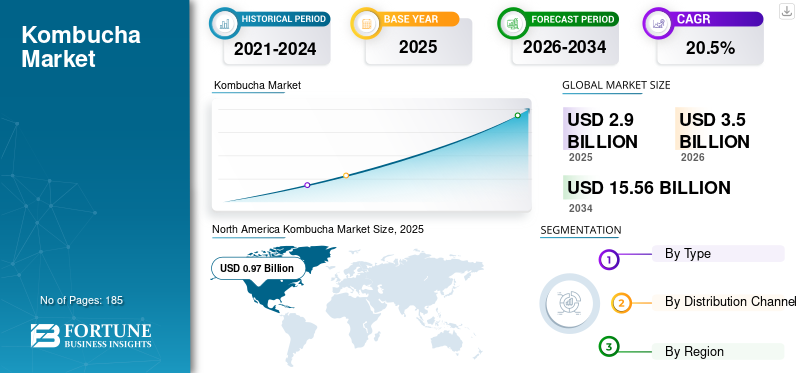Click the USD 15.56 Billion 2034 figure
Image resolution: width=800 pixels, height=373 pixels.
(x=648, y=188)
